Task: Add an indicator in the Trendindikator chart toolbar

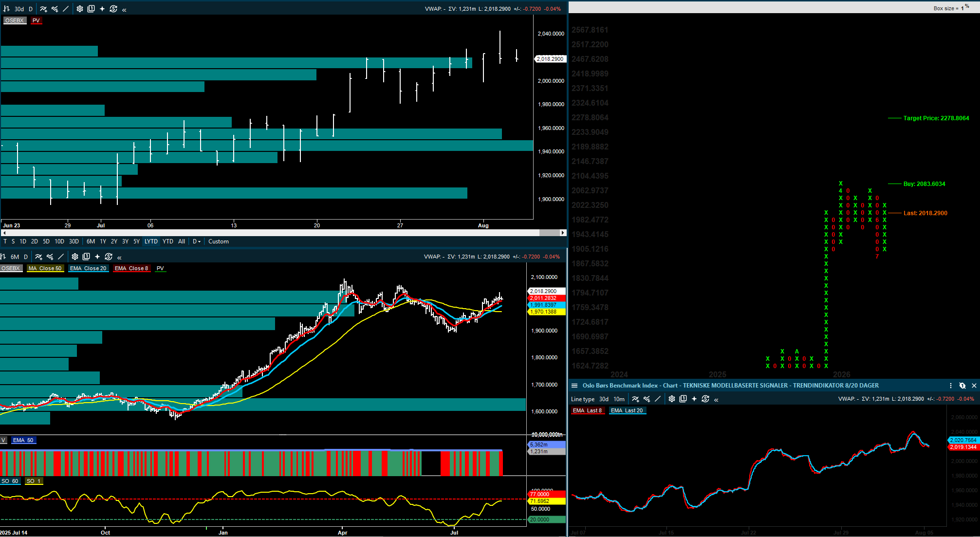Action: click(635, 399)
